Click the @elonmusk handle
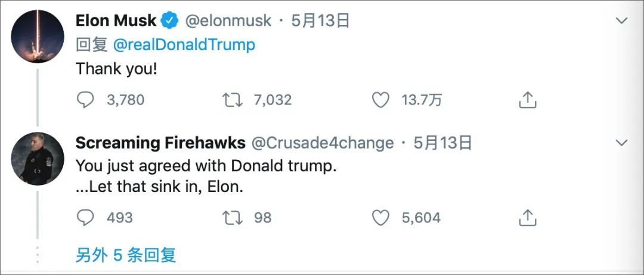 click(228, 21)
